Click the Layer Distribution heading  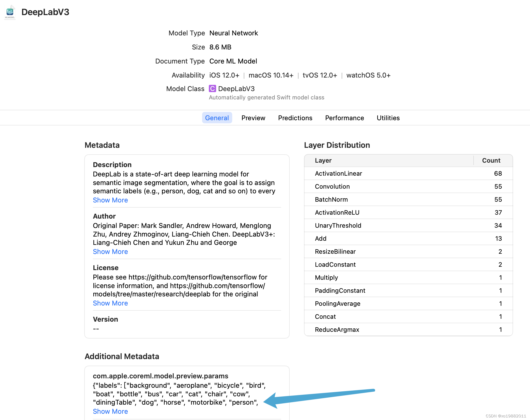pyautogui.click(x=337, y=145)
